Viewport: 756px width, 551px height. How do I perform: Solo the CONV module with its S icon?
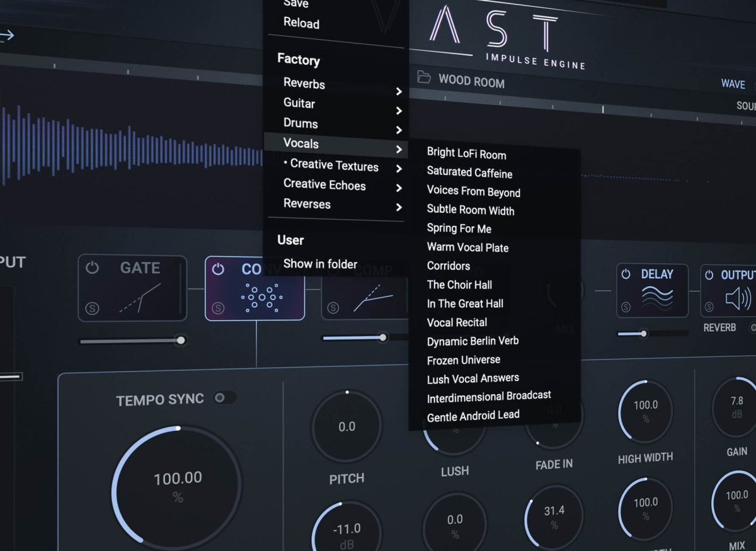[x=218, y=309]
